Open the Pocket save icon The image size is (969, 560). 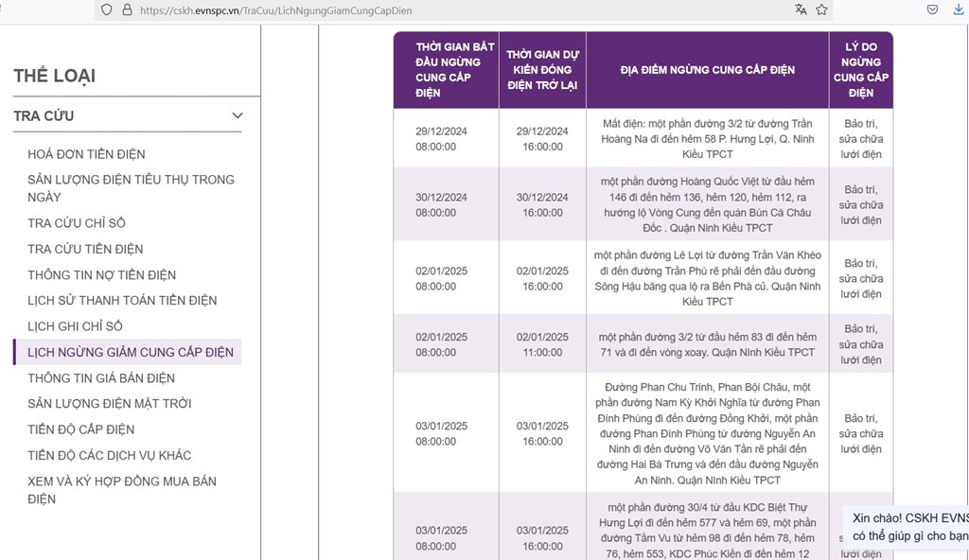[x=932, y=9]
